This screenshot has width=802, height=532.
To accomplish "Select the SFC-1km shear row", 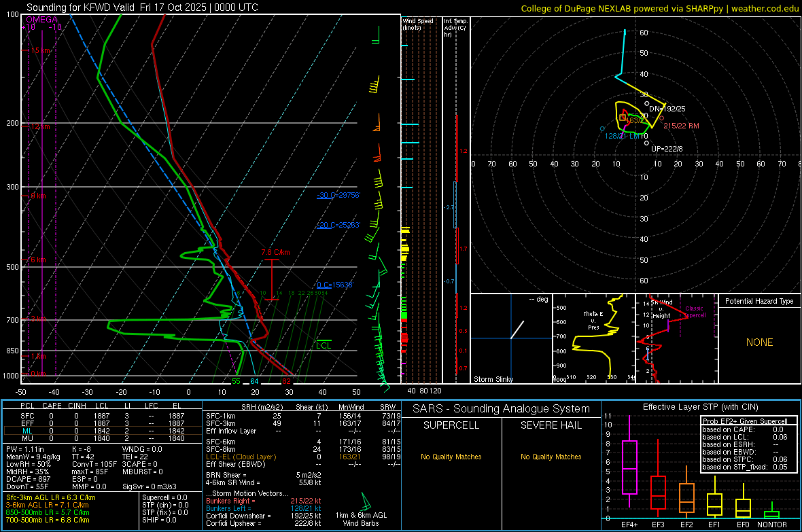I will pyautogui.click(x=303, y=416).
